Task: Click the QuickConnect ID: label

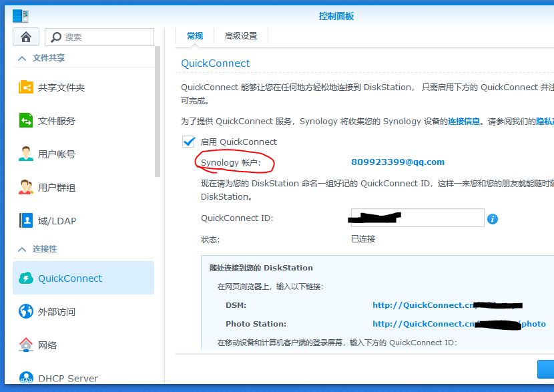Action: pyautogui.click(x=237, y=218)
